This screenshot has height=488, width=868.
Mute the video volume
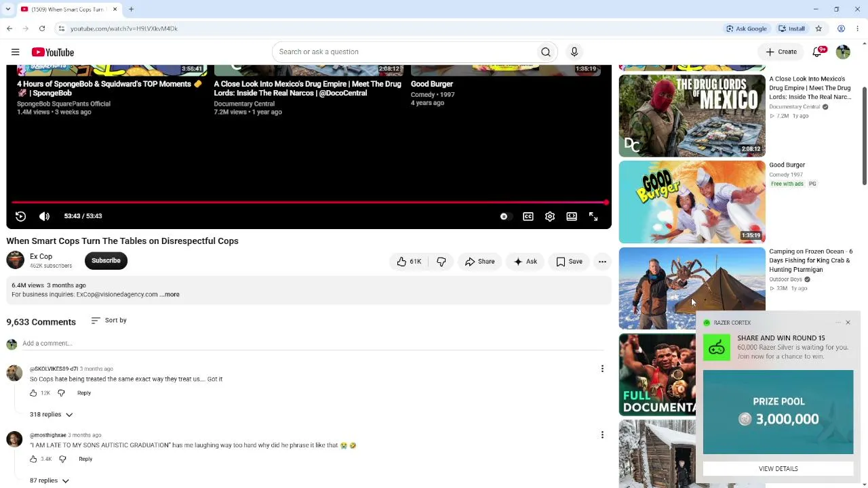pos(45,216)
